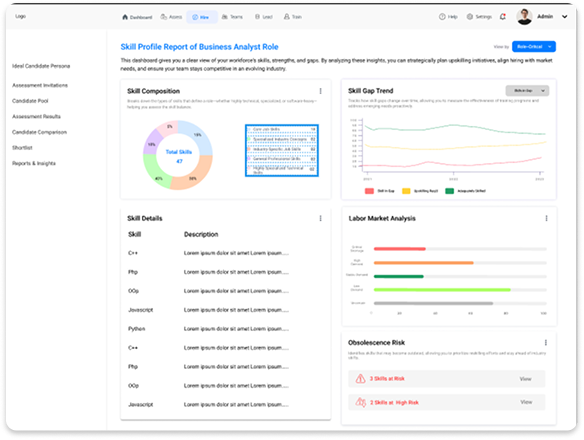Click the purple donut chart segment
The image size is (584, 440).
pos(151,143)
